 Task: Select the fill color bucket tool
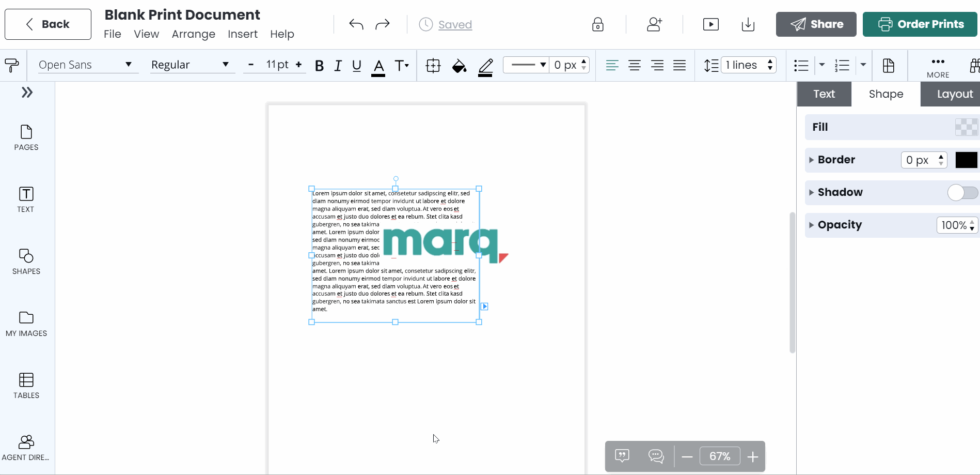[x=459, y=66]
